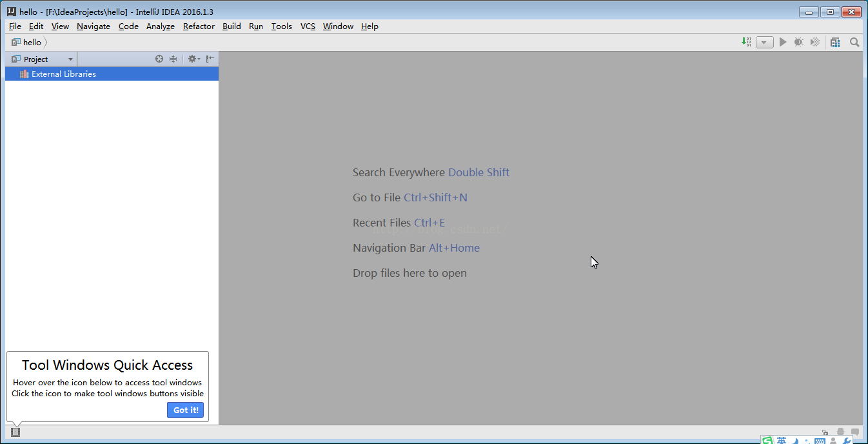This screenshot has height=444, width=868.
Task: Click the green Run play icon
Action: [x=783, y=42]
